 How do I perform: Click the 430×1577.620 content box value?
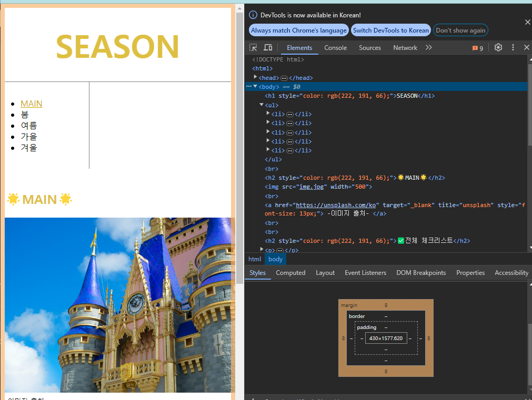[x=386, y=339]
